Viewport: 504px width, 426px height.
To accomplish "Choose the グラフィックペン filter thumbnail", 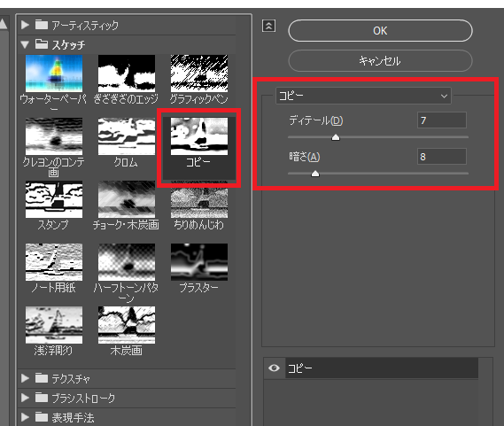I will click(x=199, y=74).
